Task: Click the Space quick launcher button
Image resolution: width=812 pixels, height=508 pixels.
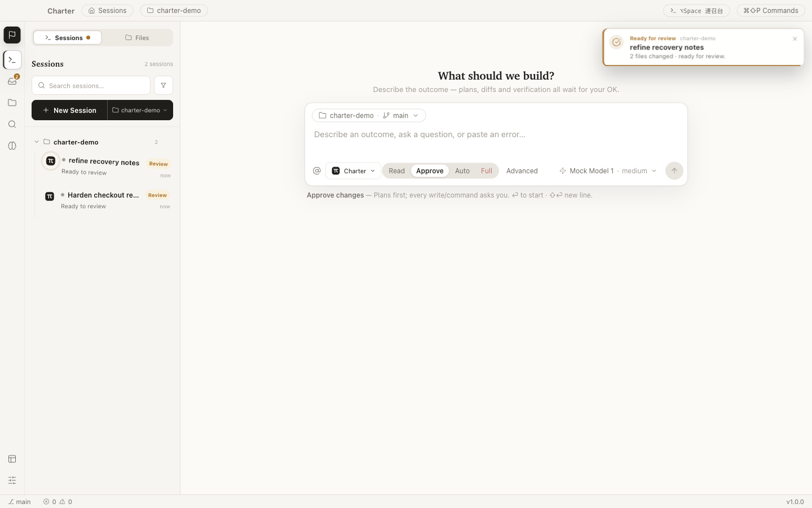Action: coord(696,11)
